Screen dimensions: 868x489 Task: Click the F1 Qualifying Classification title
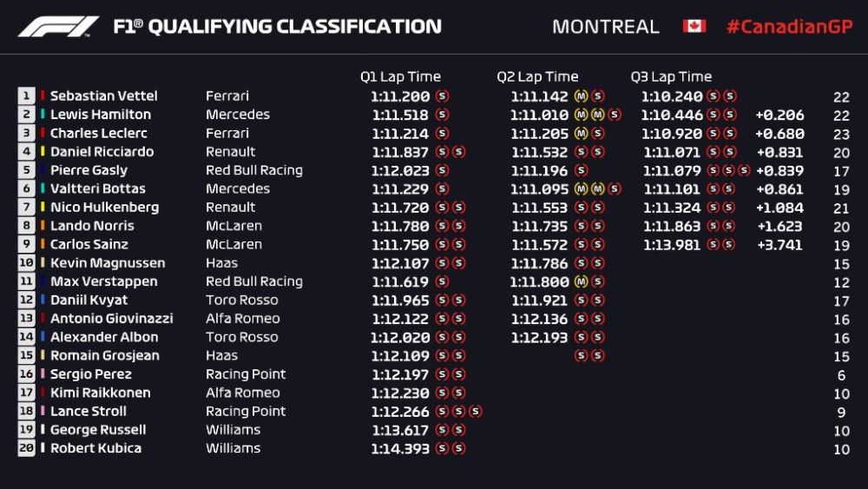point(277,27)
